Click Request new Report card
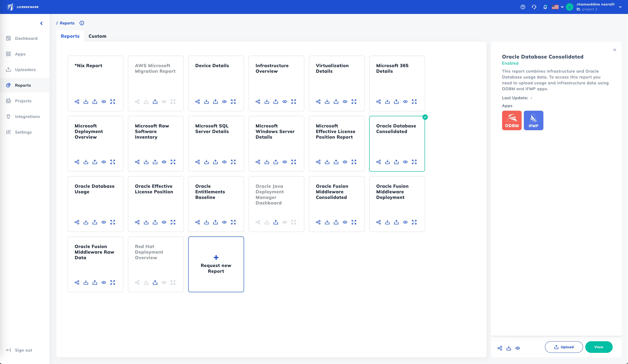Image resolution: width=628 pixels, height=364 pixels. point(216,264)
